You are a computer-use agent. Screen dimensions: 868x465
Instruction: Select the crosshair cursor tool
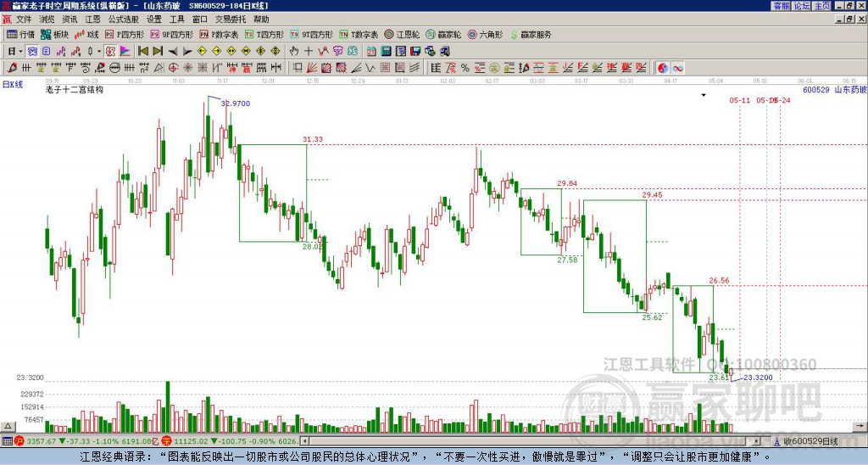tap(309, 52)
